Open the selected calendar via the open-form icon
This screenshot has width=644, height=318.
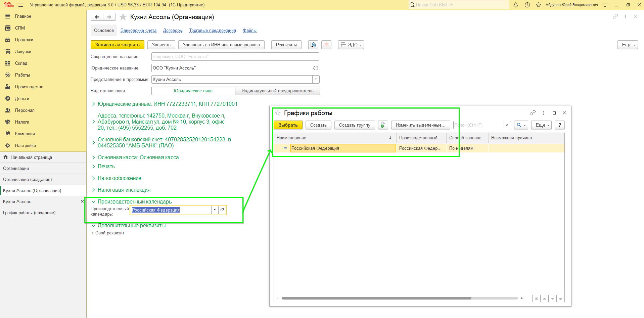click(x=222, y=210)
